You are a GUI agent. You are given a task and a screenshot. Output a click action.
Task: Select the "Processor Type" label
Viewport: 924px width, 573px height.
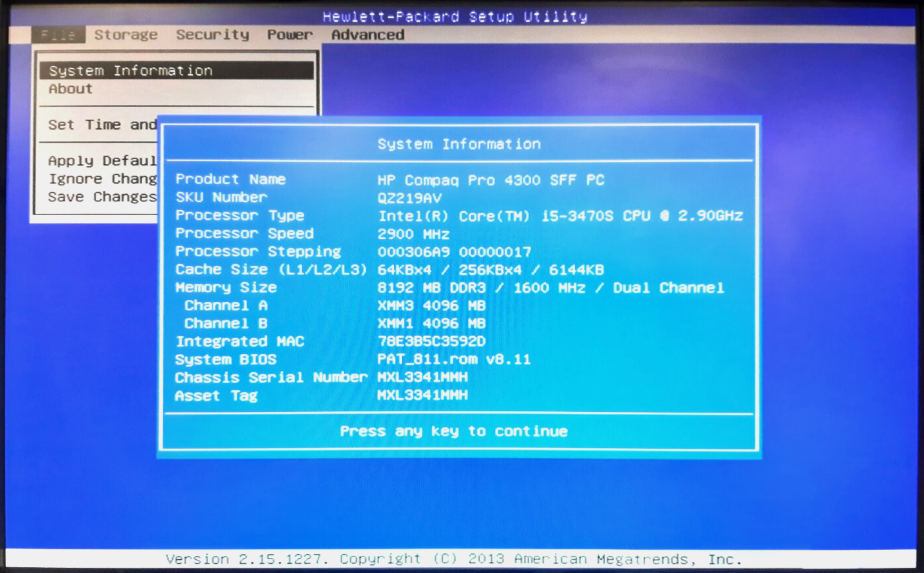[240, 215]
